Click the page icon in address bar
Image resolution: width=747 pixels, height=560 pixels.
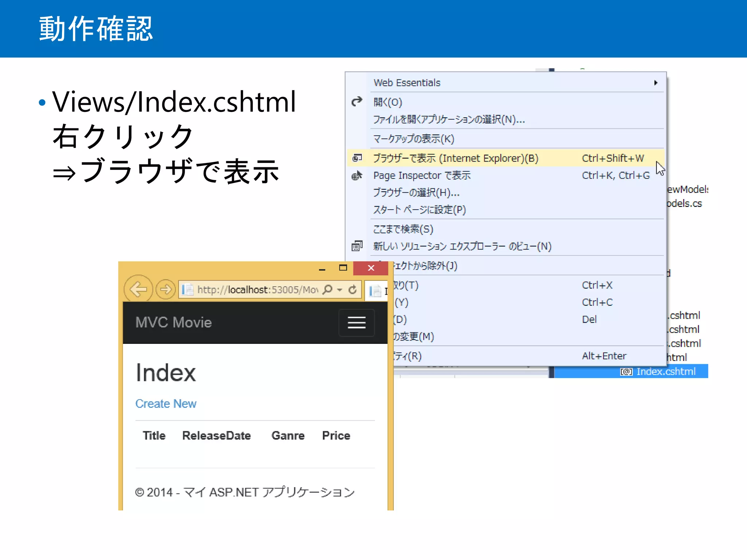[187, 290]
